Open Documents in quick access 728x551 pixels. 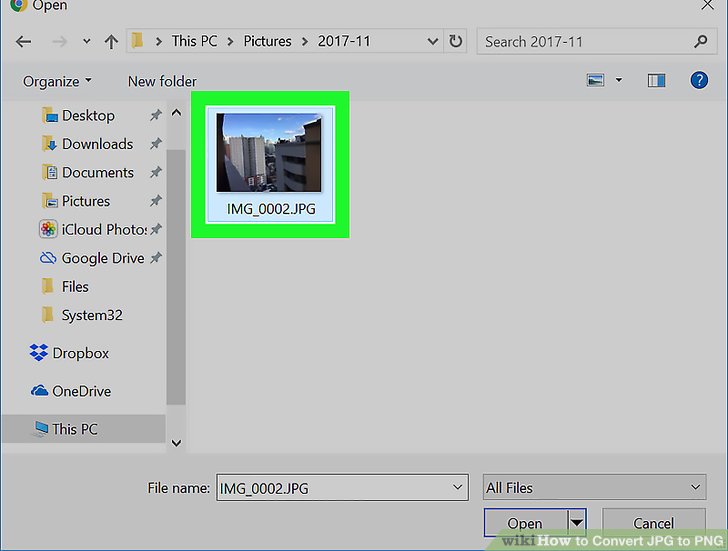click(x=98, y=173)
